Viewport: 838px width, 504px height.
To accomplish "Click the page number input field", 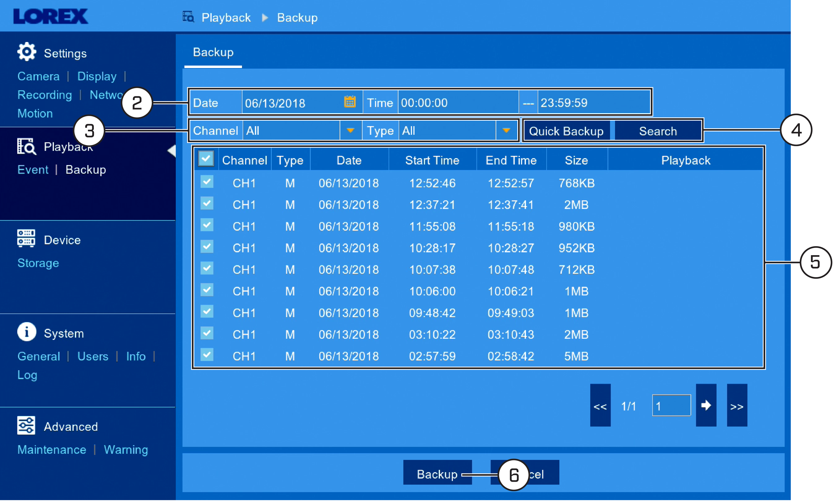I will [671, 405].
